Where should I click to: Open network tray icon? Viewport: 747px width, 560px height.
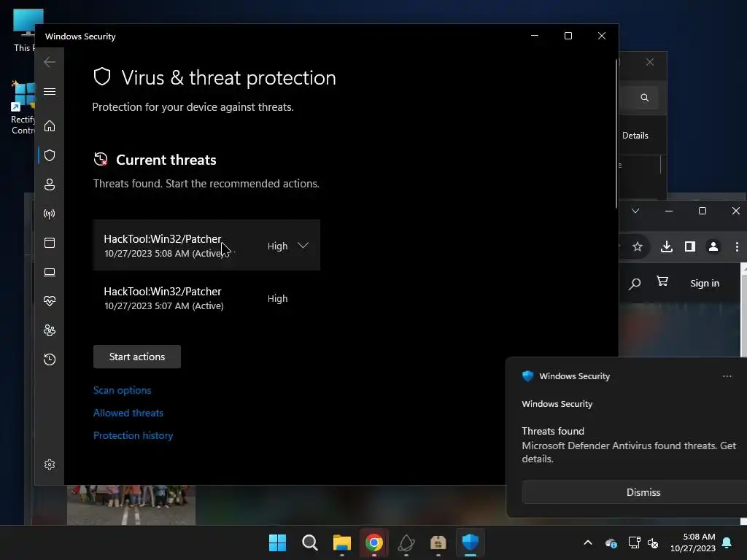[634, 542]
